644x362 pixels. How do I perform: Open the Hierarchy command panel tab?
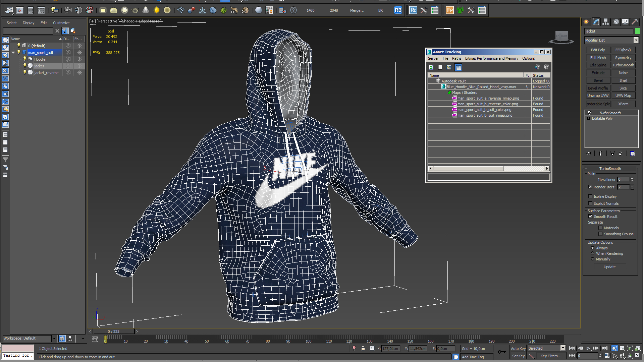pyautogui.click(x=606, y=22)
